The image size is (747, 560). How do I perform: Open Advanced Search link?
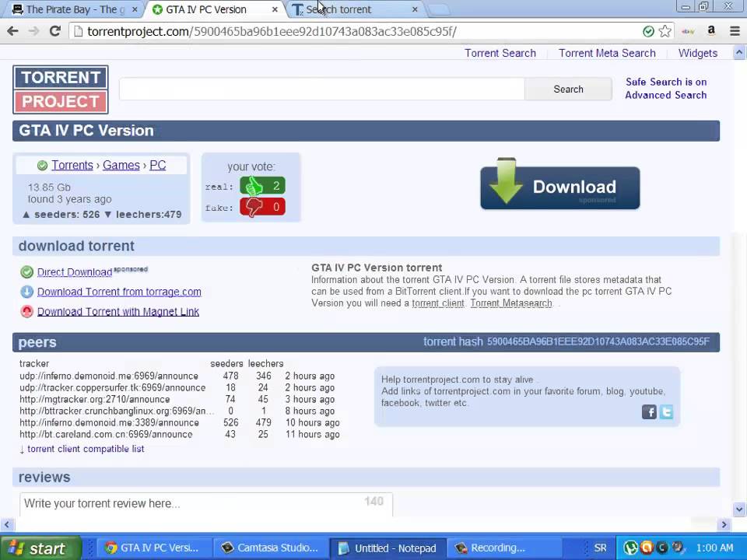pyautogui.click(x=665, y=95)
